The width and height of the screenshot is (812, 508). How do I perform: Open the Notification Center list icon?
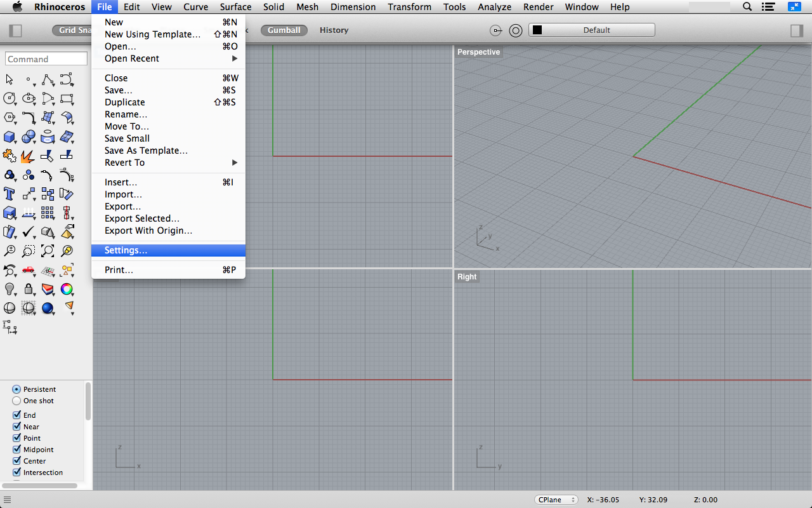point(769,7)
